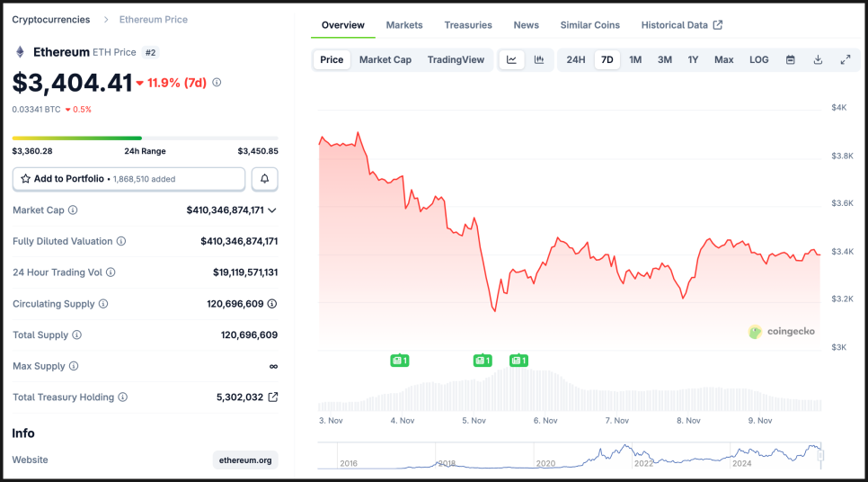Image resolution: width=868 pixels, height=482 pixels.
Task: Switch to the Markets tab
Action: 404,25
